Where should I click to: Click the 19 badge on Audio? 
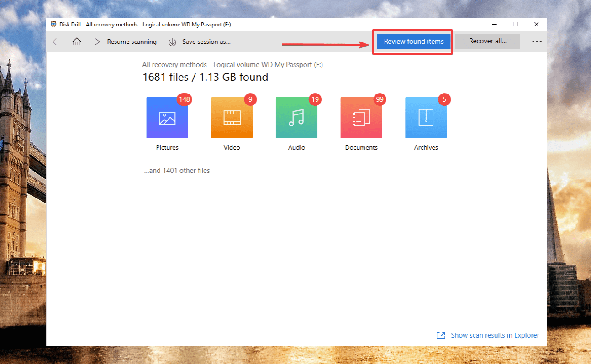(315, 99)
